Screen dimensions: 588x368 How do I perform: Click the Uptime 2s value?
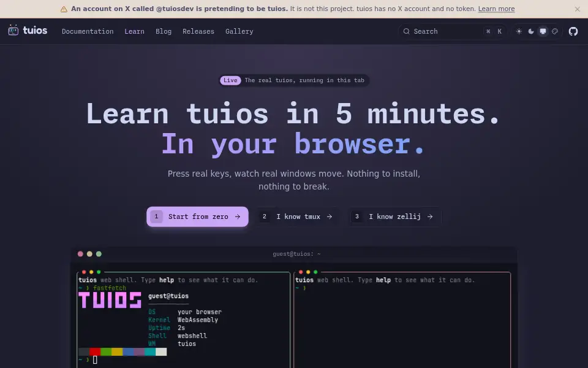181,328
